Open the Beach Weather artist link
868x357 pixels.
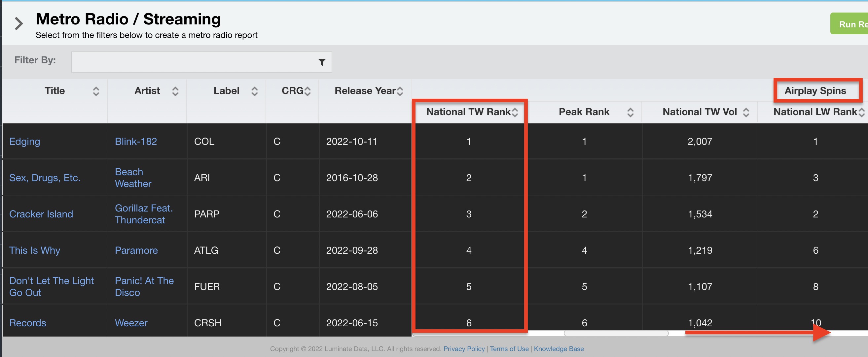click(x=133, y=178)
